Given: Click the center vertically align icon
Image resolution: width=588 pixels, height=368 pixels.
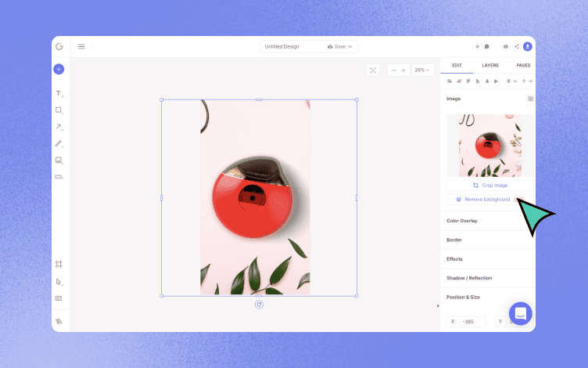Looking at the screenshot, I should [x=487, y=81].
